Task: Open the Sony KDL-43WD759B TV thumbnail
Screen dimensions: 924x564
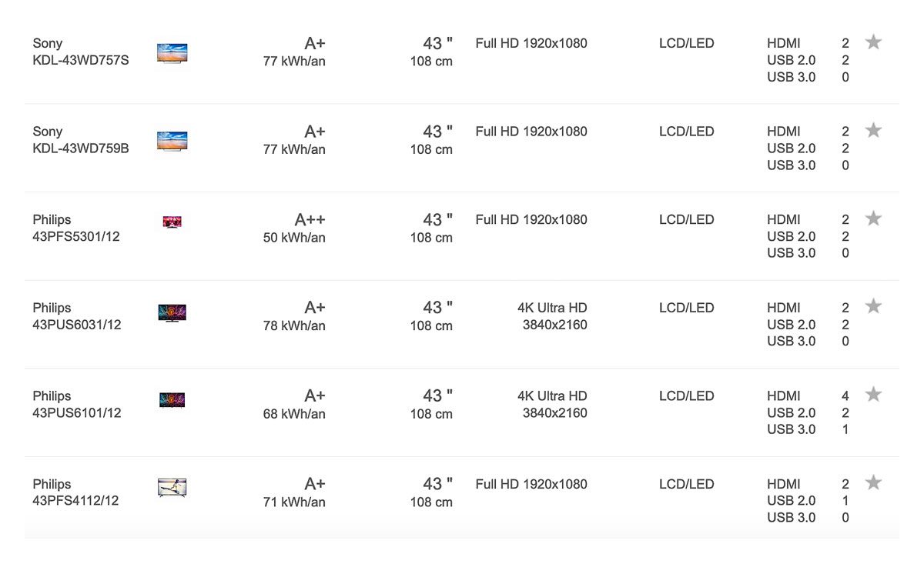Action: point(172,141)
